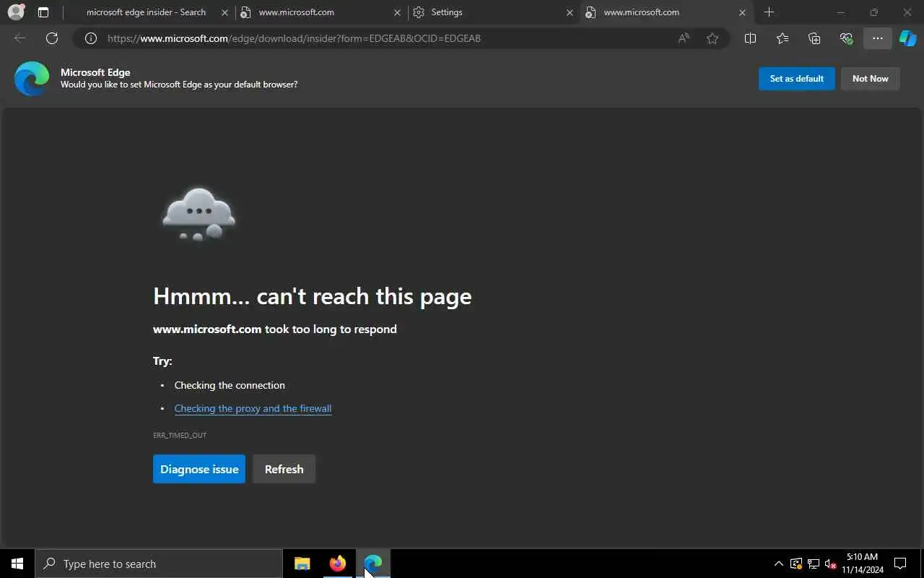Click the Microsoft Edge logo in banner
The height and width of the screenshot is (578, 924).
tap(32, 79)
